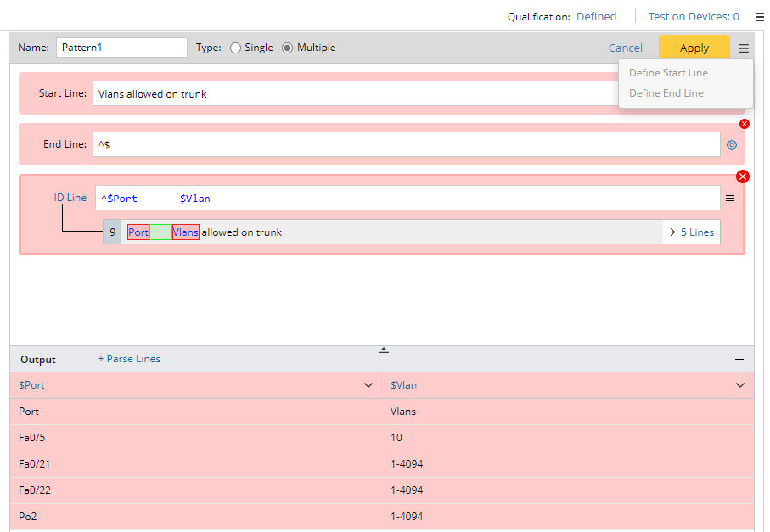Click the + Parse Lines link

[129, 359]
